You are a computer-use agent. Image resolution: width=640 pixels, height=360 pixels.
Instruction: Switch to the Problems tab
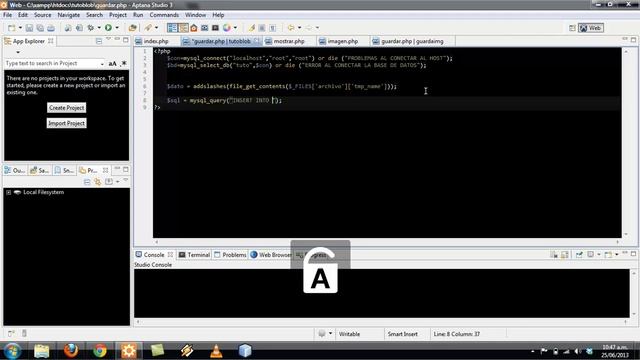tap(230, 255)
